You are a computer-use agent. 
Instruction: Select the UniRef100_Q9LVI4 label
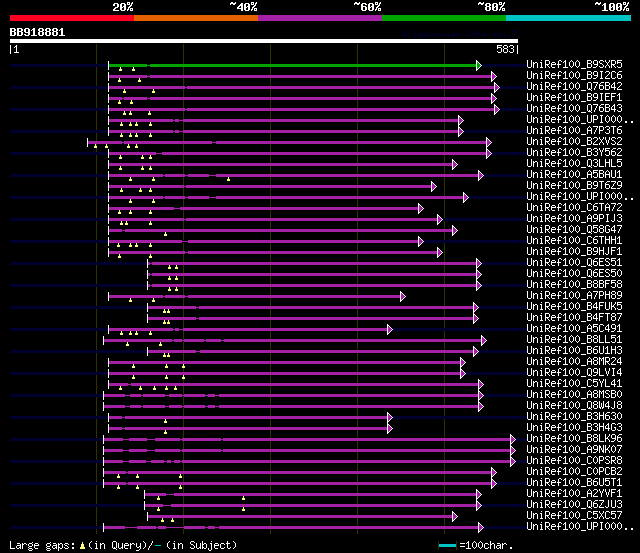(x=574, y=373)
